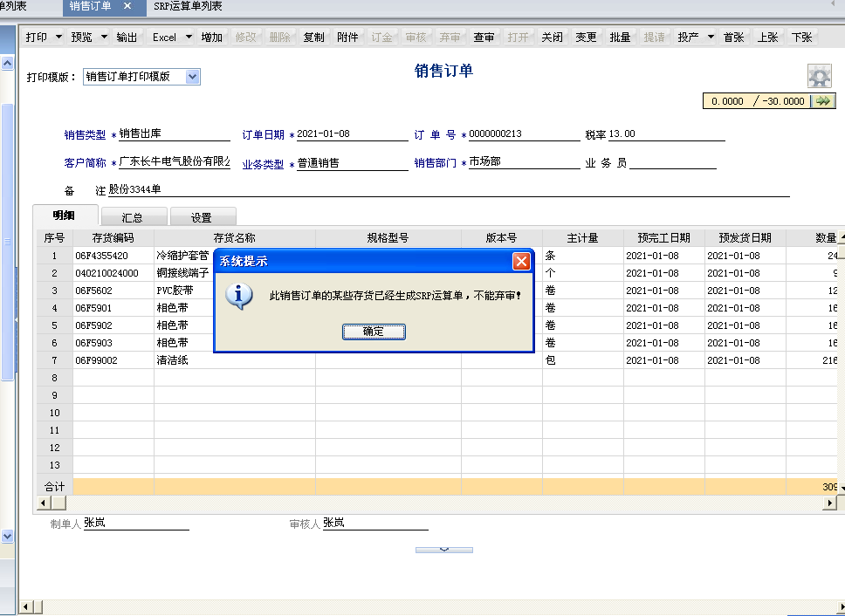Click the 预完工日期 column header
The width and height of the screenshot is (845, 616).
point(664,238)
